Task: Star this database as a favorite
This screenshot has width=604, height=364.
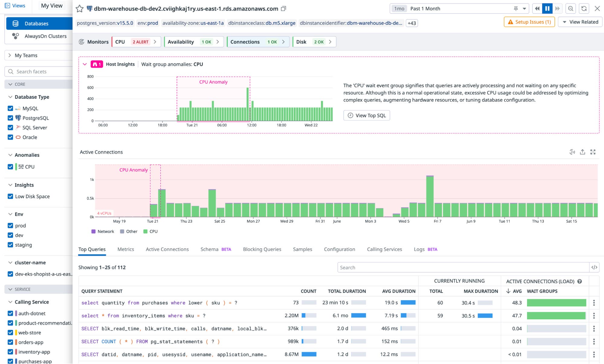Action: click(79, 9)
